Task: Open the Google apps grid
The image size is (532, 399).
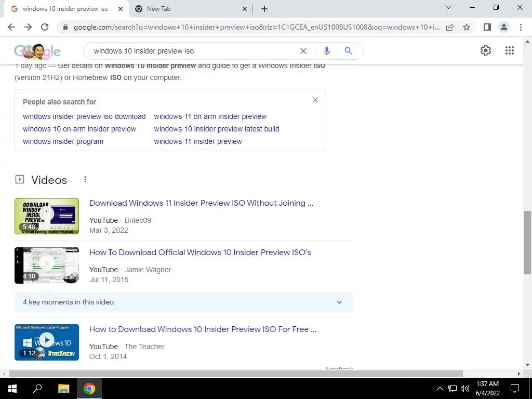Action: pyautogui.click(x=510, y=50)
